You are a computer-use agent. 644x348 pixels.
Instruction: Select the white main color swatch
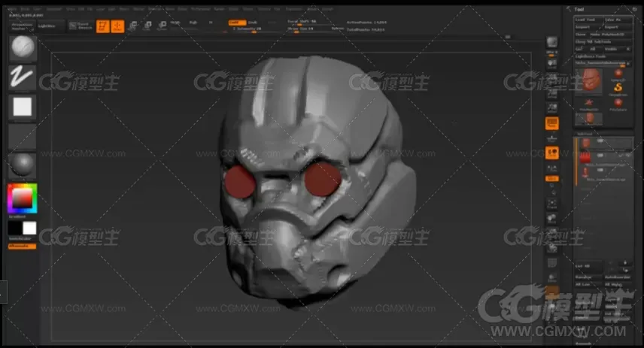click(29, 228)
